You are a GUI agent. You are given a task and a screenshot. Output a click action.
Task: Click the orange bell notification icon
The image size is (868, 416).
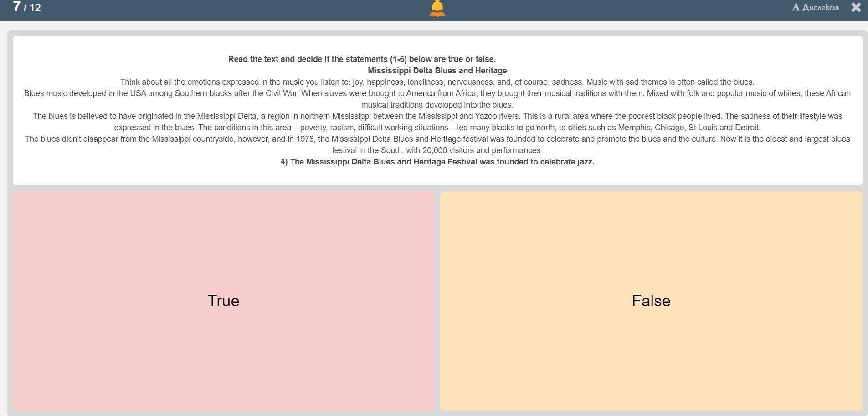437,8
